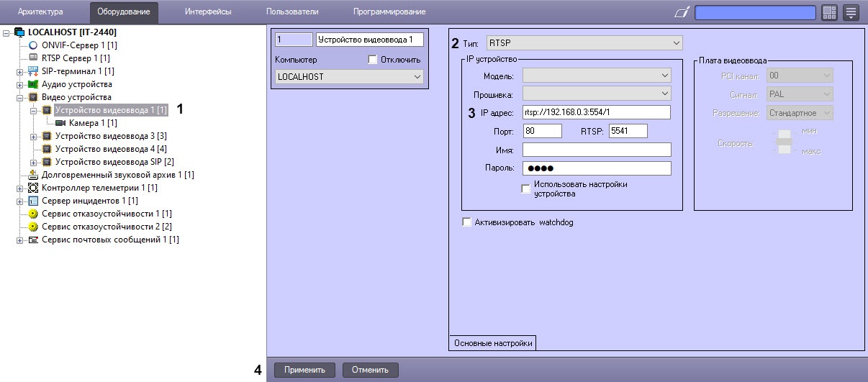The height and width of the screenshot is (382, 868).
Task: Click the Отменить button
Action: coord(370,370)
